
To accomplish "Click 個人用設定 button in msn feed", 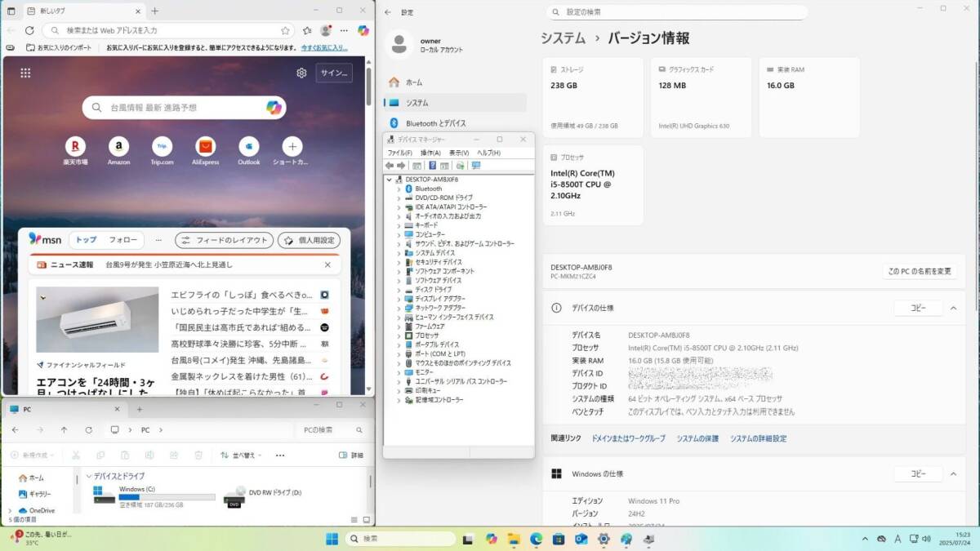I will pos(309,240).
